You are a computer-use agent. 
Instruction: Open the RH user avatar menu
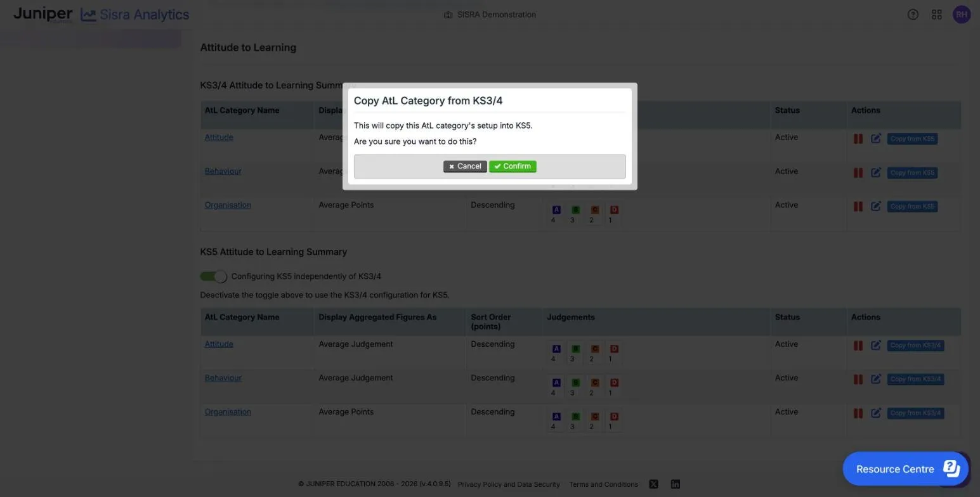coord(962,14)
